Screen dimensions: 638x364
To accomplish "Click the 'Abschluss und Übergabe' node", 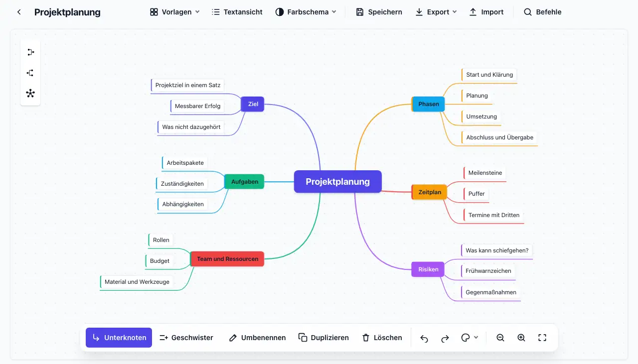I will 499,137.
